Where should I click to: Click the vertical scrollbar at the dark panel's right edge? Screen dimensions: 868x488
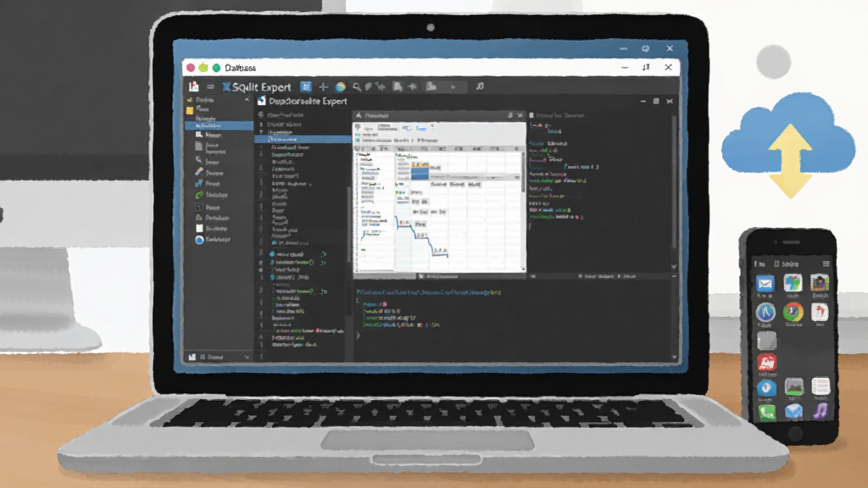(x=674, y=183)
